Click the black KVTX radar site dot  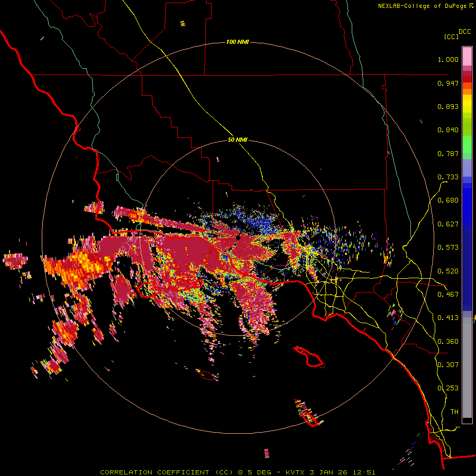pos(238,238)
